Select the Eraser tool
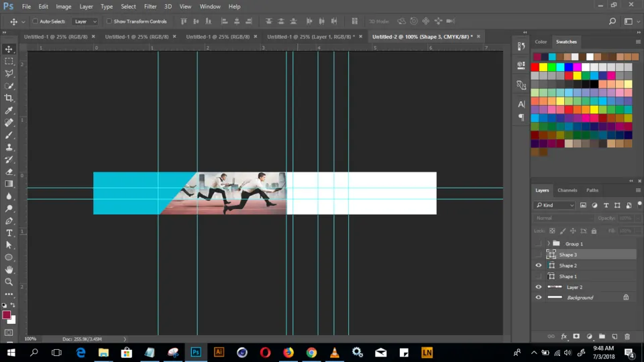The image size is (644, 362). coord(9,172)
